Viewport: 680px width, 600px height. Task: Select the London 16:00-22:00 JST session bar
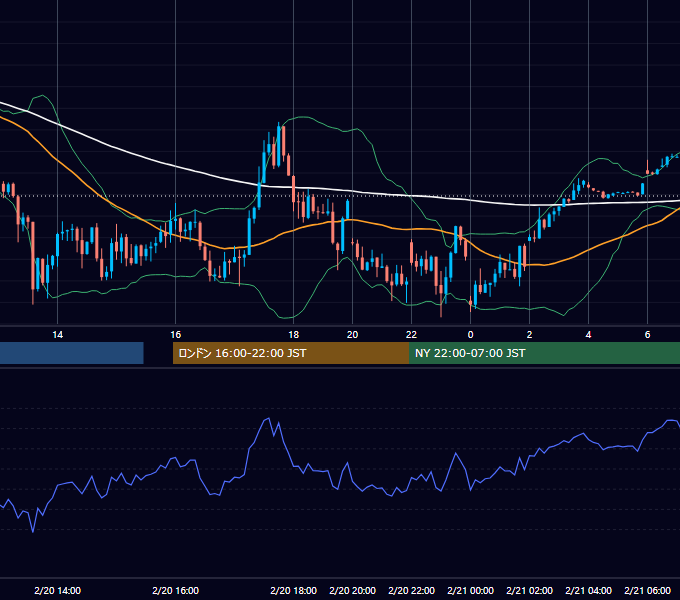coord(291,353)
